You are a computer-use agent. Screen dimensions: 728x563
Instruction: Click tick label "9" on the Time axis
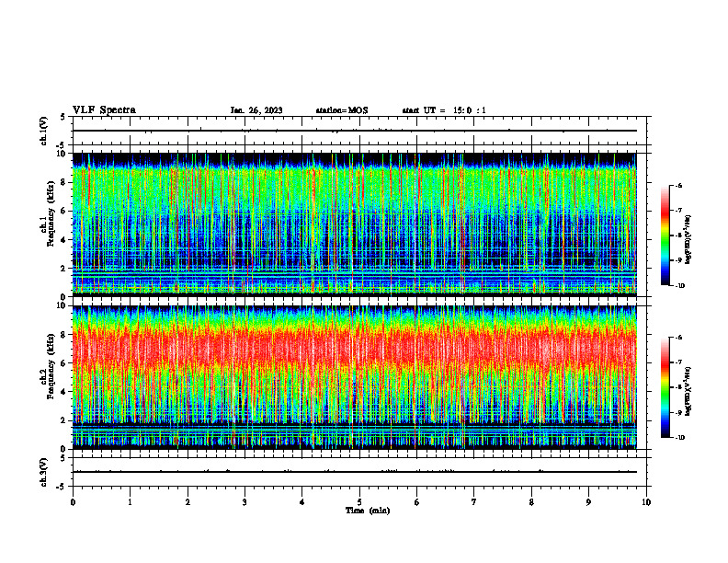[x=588, y=502]
